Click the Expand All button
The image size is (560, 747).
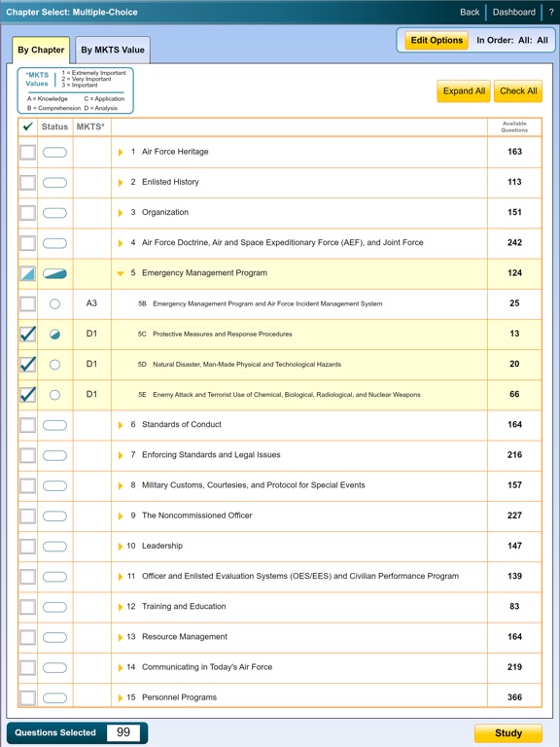click(464, 91)
